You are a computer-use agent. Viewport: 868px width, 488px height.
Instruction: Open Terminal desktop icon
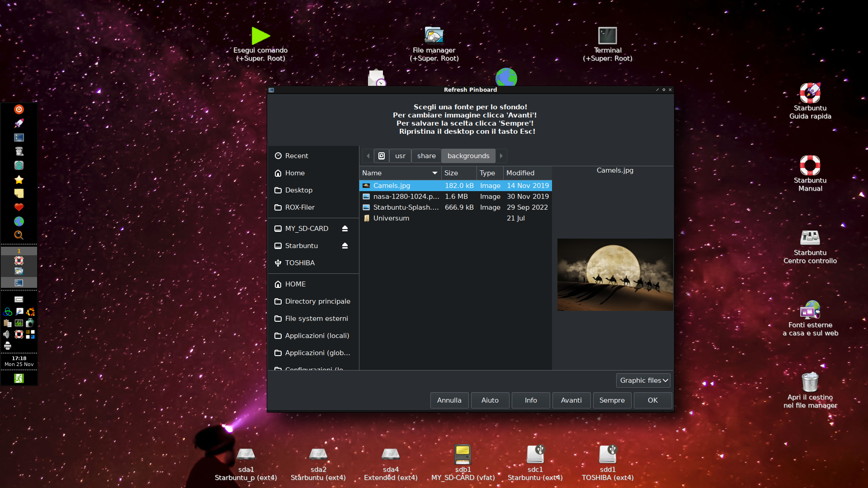pos(607,36)
